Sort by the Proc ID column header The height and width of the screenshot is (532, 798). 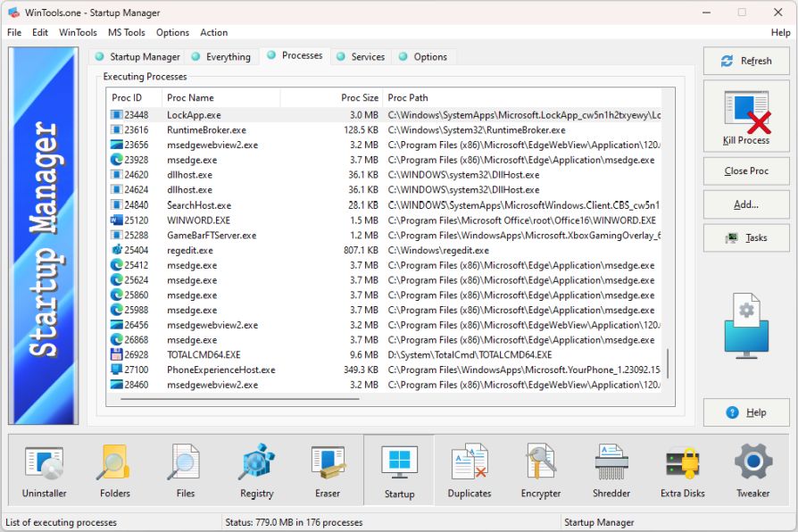coord(134,98)
